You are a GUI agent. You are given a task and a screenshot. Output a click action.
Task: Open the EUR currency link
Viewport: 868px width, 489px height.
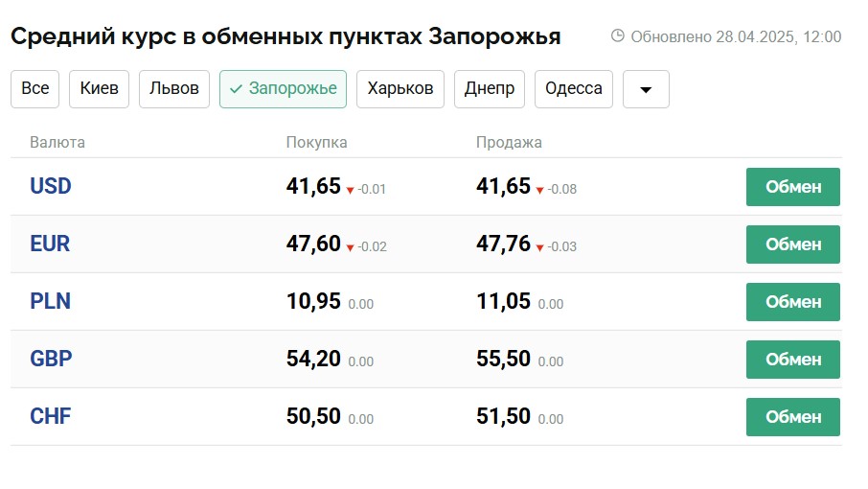click(50, 244)
